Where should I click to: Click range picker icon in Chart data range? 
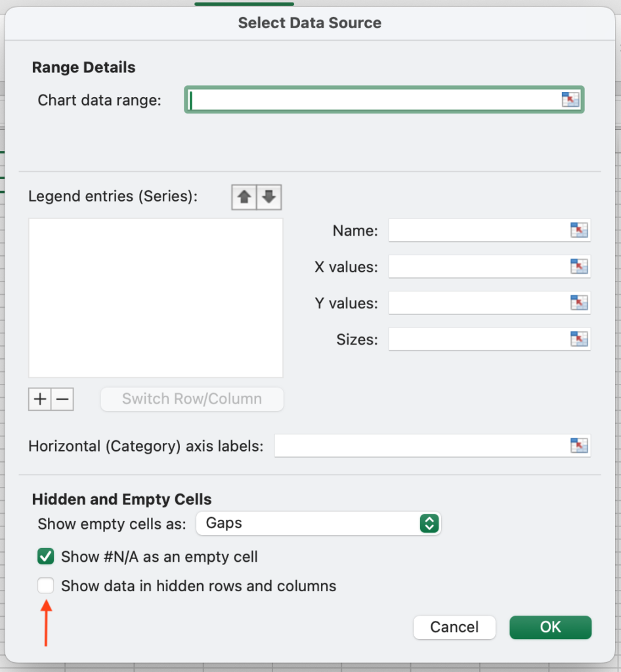click(570, 100)
